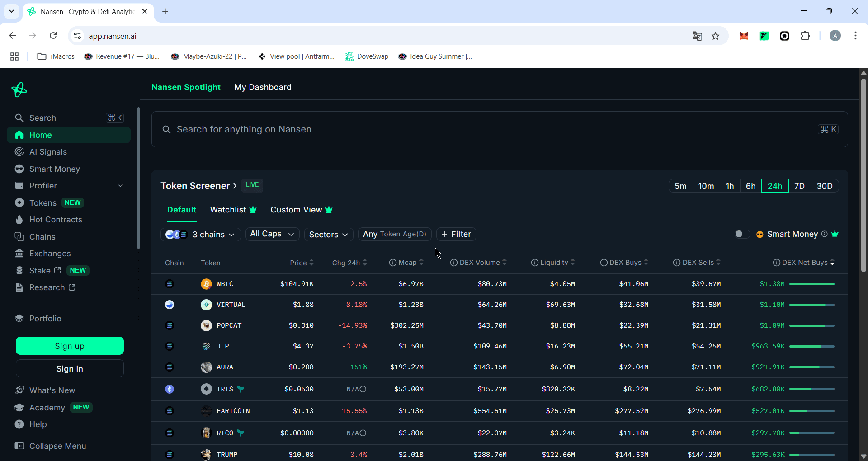
Task: Click the POPCAT token icon
Action: coord(206,325)
